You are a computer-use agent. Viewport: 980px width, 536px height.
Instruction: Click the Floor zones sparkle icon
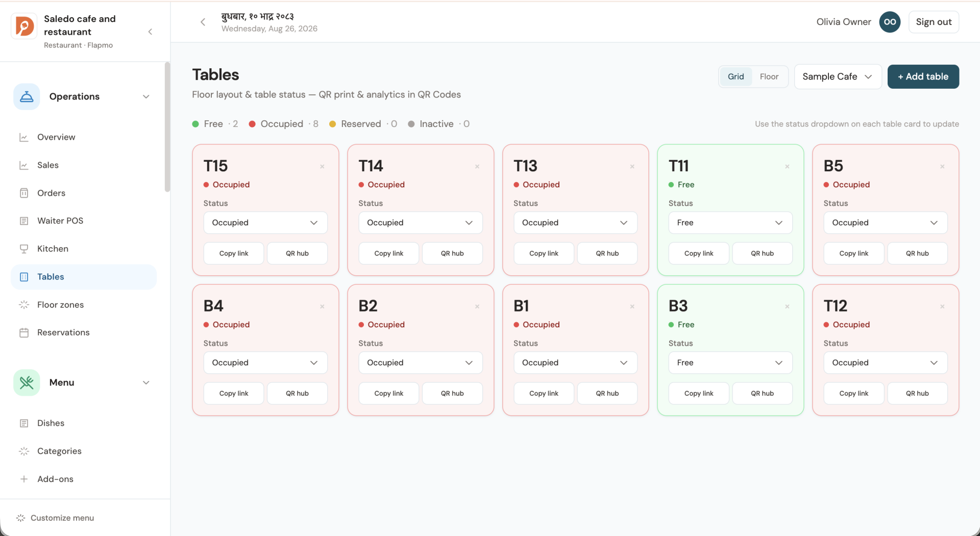coord(24,305)
